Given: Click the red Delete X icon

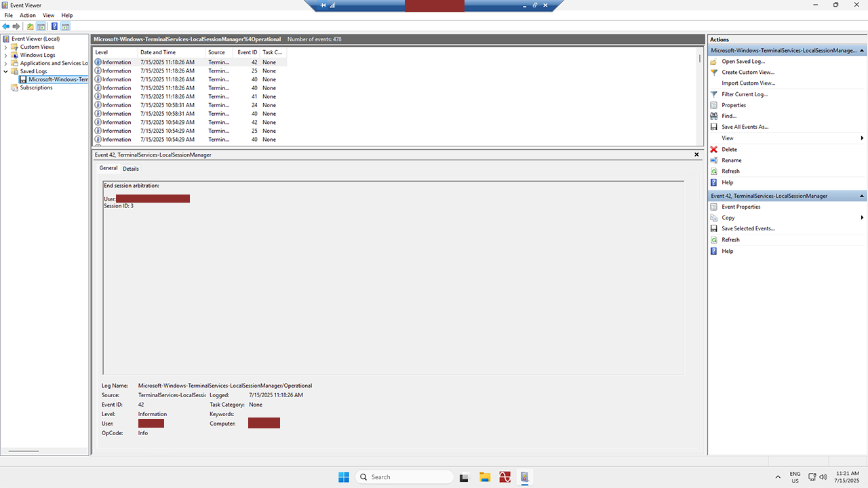Looking at the screenshot, I should [713, 149].
